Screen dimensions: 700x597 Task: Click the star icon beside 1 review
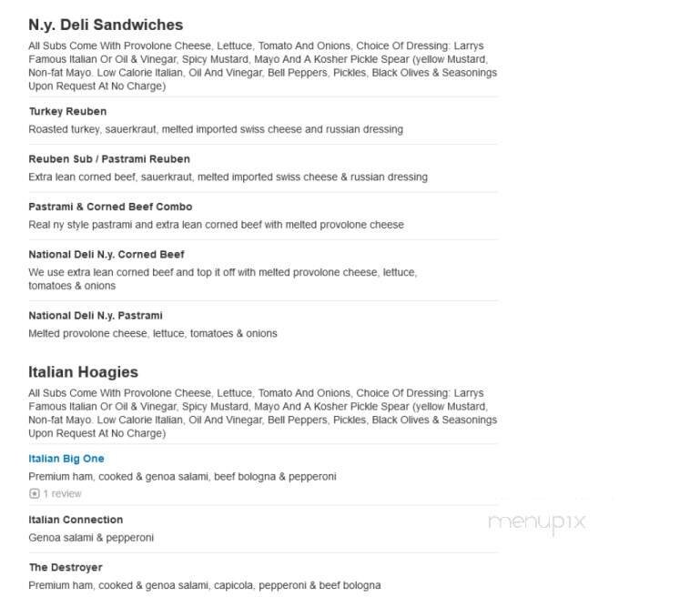point(34,494)
